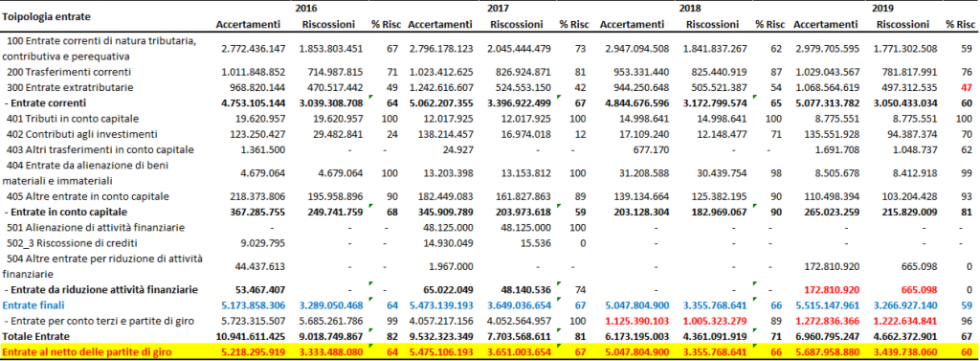Select the Toipologia entrate header cell
The height and width of the screenshot is (361, 980).
[x=46, y=17]
